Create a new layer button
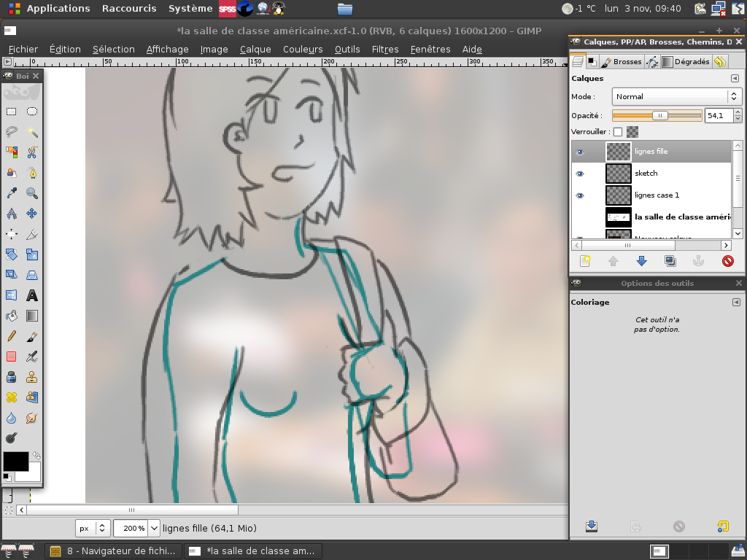The height and width of the screenshot is (560, 747). point(585,261)
